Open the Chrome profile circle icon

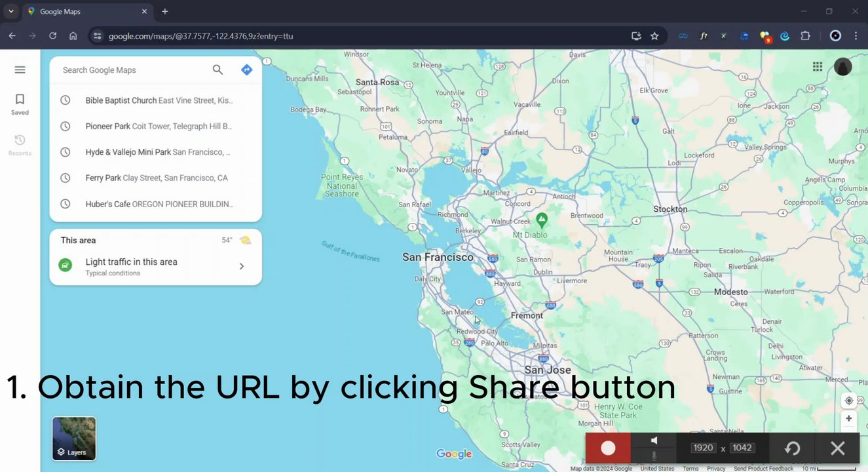tap(835, 36)
